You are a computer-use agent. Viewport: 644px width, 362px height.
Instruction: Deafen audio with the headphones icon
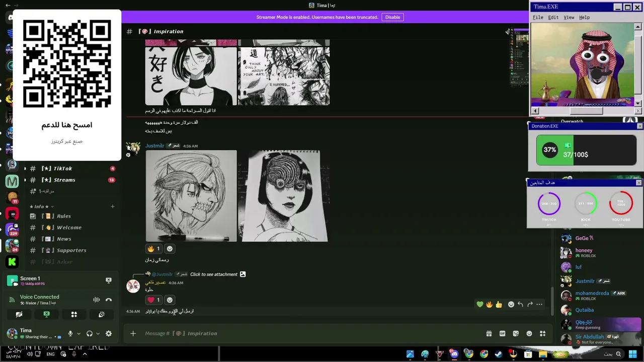[x=90, y=333]
